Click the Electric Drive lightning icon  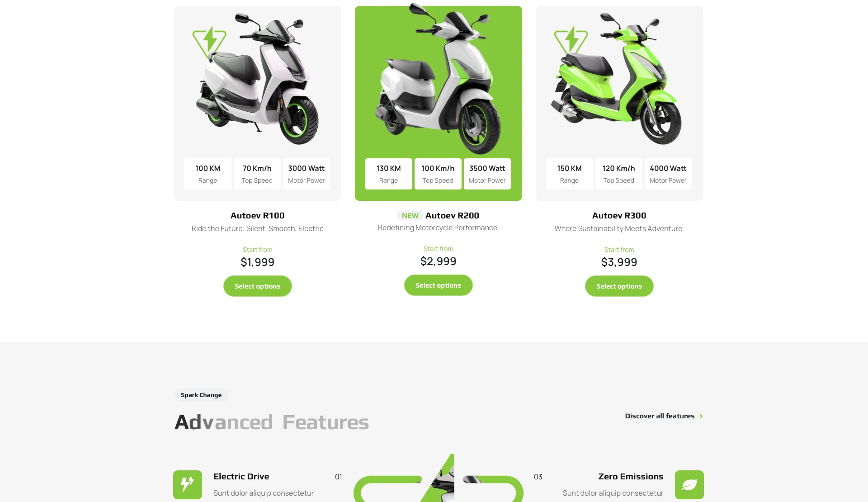click(x=188, y=485)
